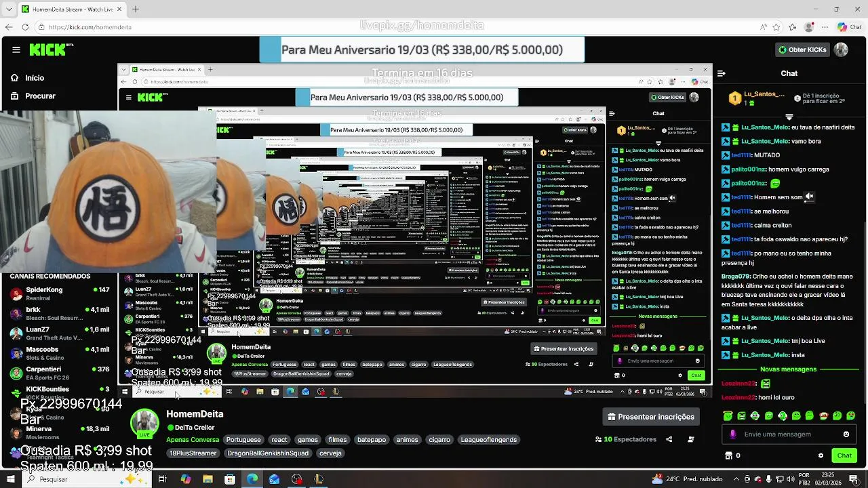The image size is (868, 488).
Task: Open SpiderKong recommended channel
Action: [x=60, y=293]
